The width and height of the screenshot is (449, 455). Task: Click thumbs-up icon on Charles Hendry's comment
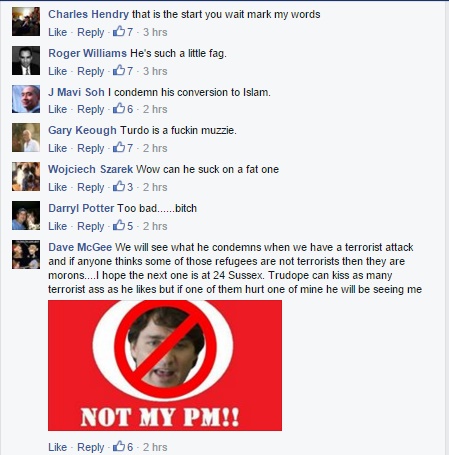[x=119, y=32]
